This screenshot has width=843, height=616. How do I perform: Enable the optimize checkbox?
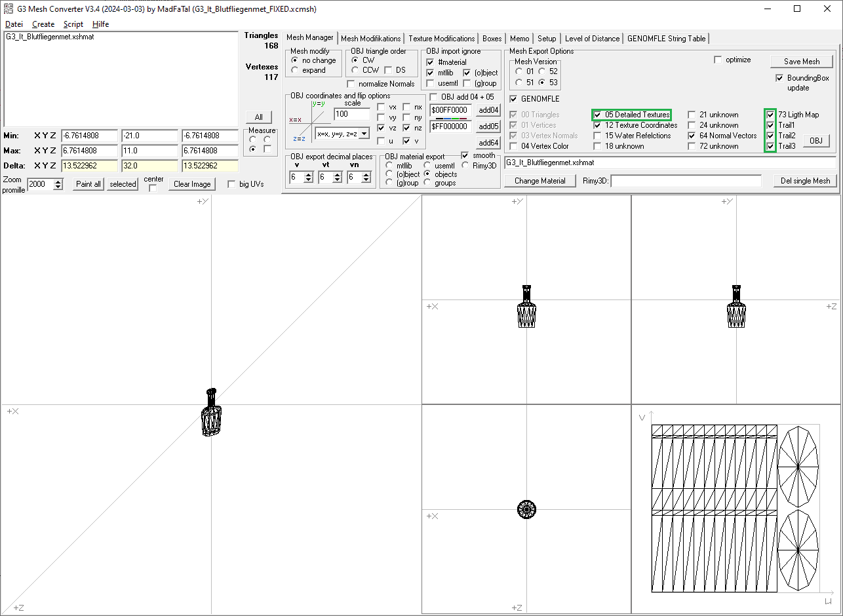tap(718, 60)
